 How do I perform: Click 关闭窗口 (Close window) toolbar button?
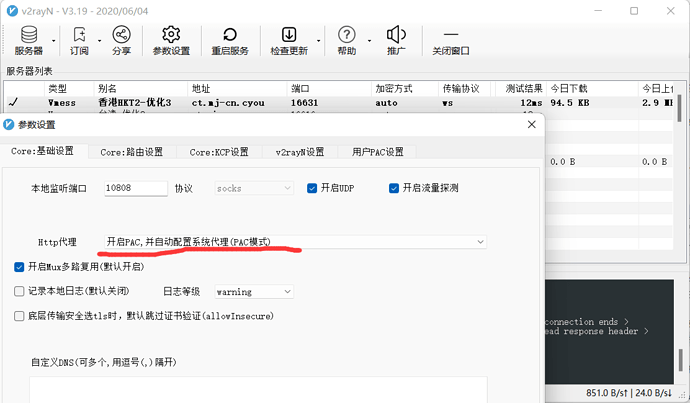pos(451,41)
